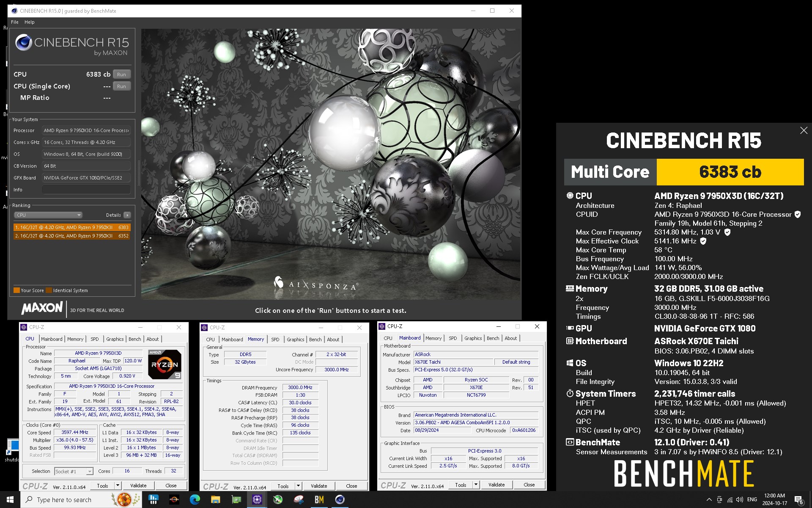Click Close button in left CPU-Z window
The height and width of the screenshot is (508, 812).
pyautogui.click(x=171, y=486)
